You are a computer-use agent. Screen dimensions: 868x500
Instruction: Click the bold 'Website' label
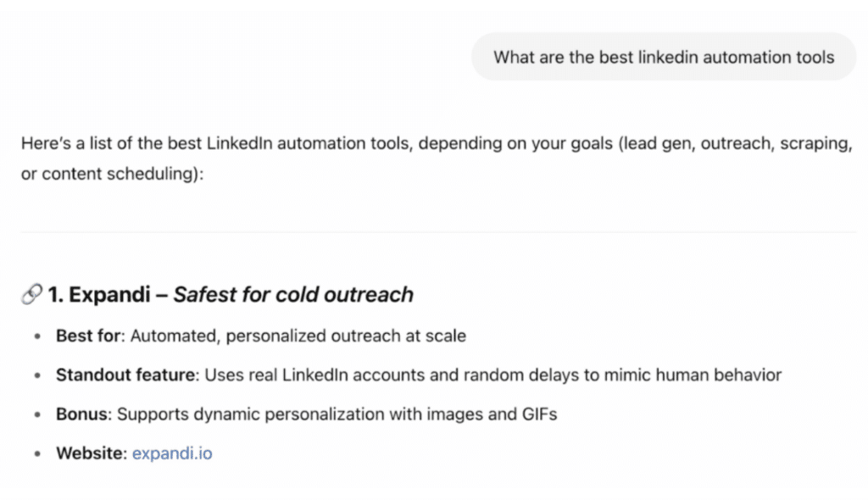pyautogui.click(x=90, y=453)
